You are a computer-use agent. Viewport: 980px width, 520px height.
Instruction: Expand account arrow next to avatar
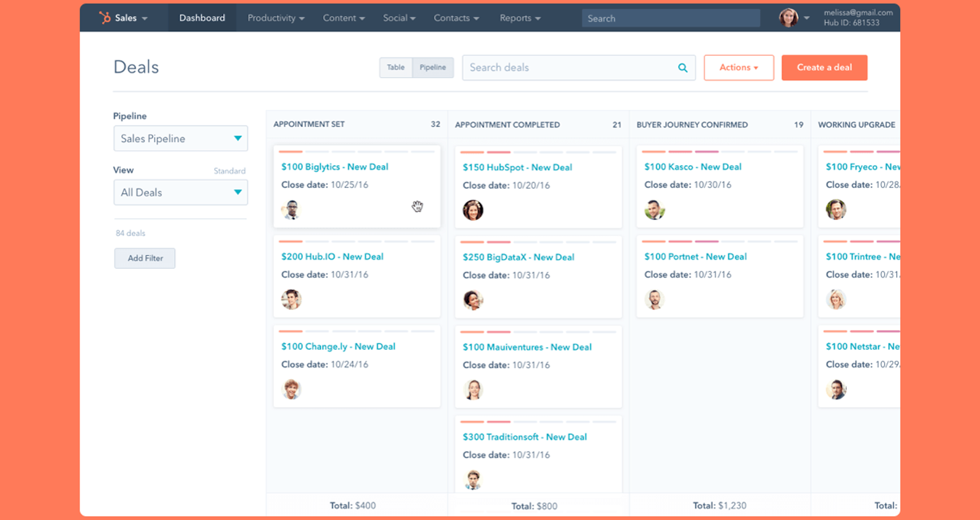807,18
